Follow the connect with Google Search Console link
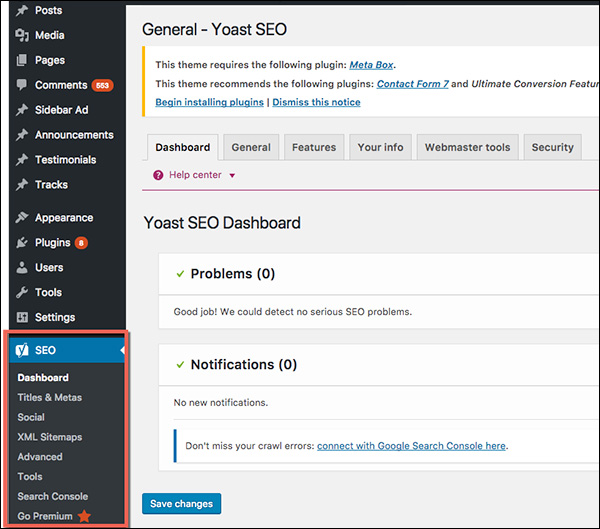Screen dimensions: 600x529 [411, 446]
